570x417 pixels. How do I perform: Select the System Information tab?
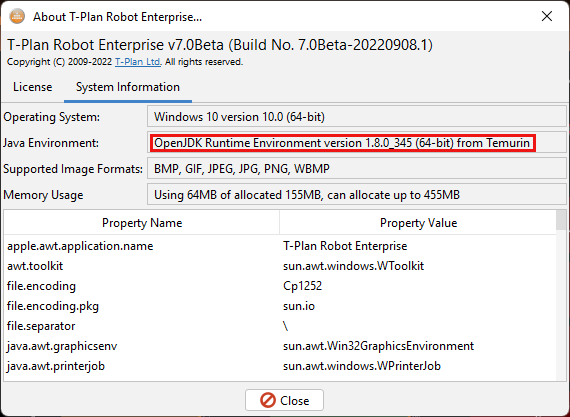128,87
